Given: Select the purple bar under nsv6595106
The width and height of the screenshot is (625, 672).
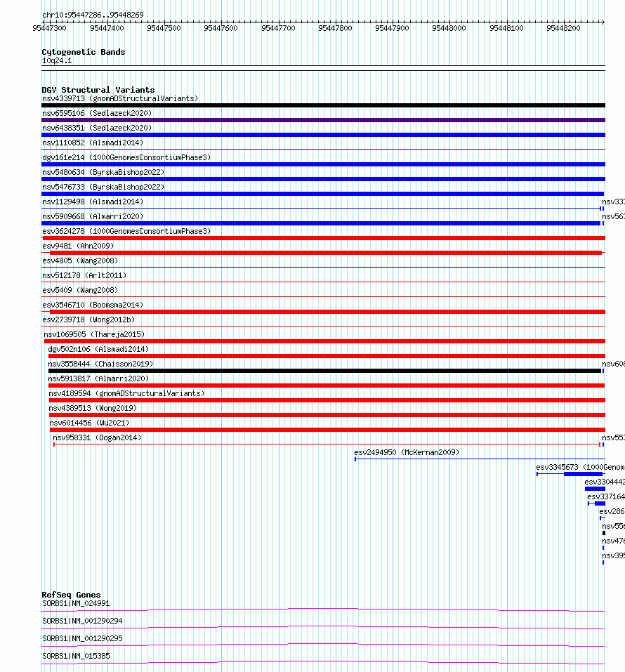Looking at the screenshot, I should [x=323, y=120].
